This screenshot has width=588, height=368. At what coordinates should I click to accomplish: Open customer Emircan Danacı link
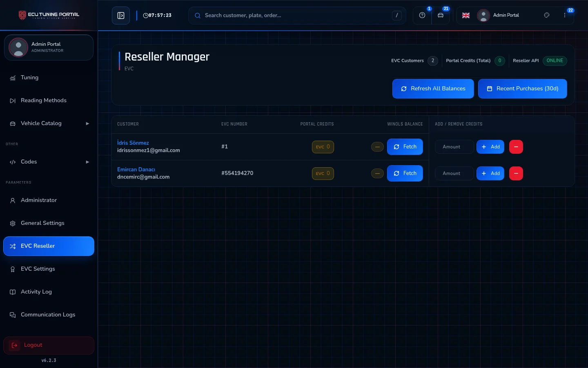[136, 169]
